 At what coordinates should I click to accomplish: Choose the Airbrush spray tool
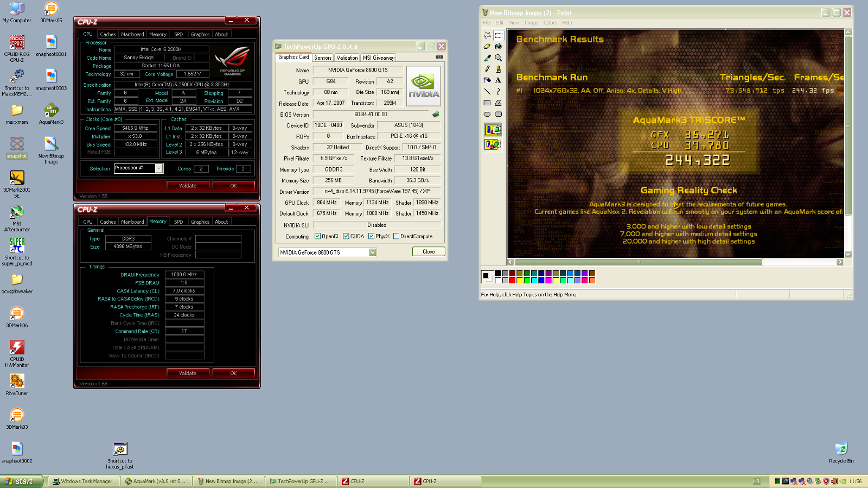tap(487, 80)
